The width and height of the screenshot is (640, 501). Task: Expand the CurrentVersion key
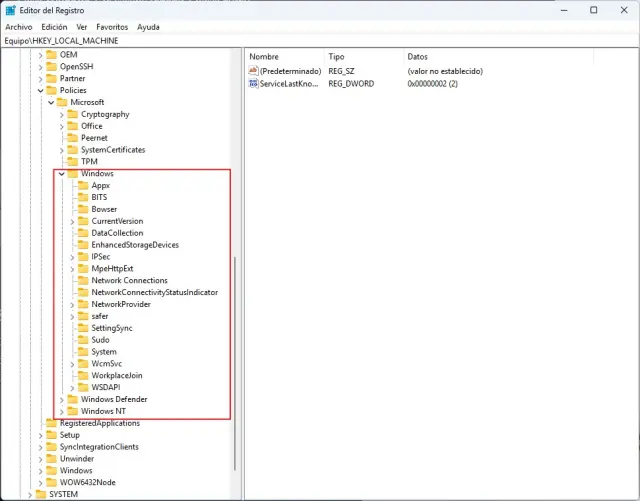(x=73, y=221)
